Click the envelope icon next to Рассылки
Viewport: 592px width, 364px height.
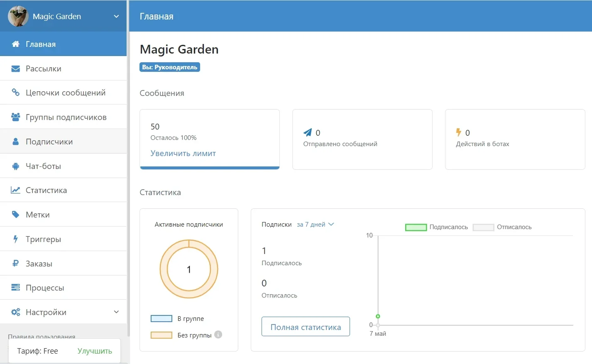[15, 68]
